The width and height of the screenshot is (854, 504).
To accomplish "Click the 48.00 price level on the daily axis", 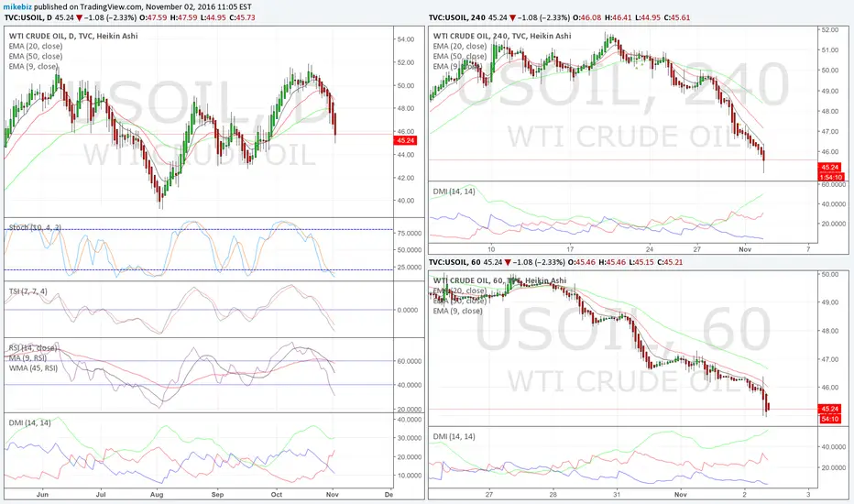I will pyautogui.click(x=405, y=108).
